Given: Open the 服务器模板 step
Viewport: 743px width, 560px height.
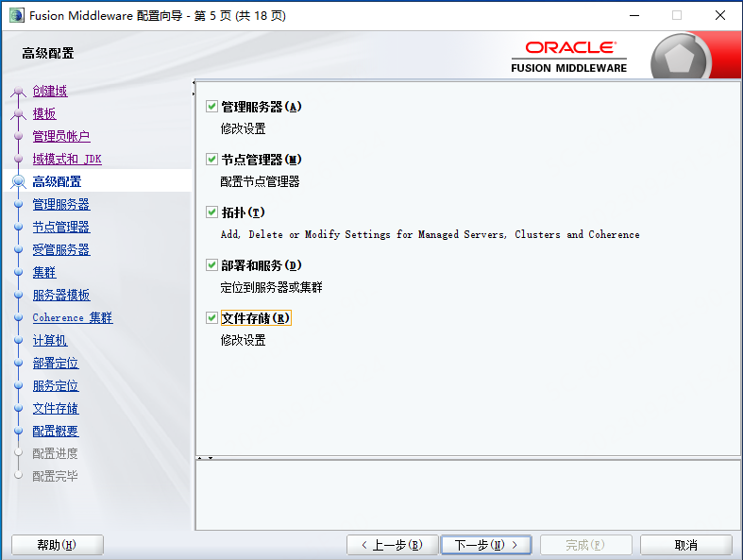Looking at the screenshot, I should coord(61,295).
